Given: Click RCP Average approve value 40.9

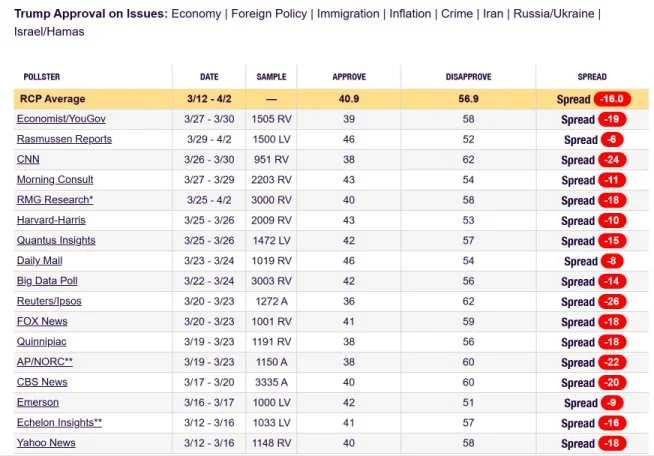Looking at the screenshot, I should (349, 99).
